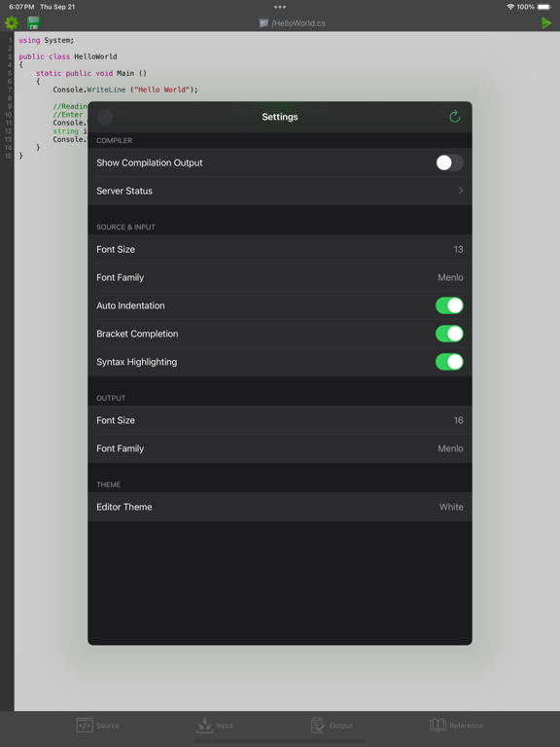This screenshot has width=560, height=747.
Task: Open Server Status via its chevron
Action: [x=461, y=191]
